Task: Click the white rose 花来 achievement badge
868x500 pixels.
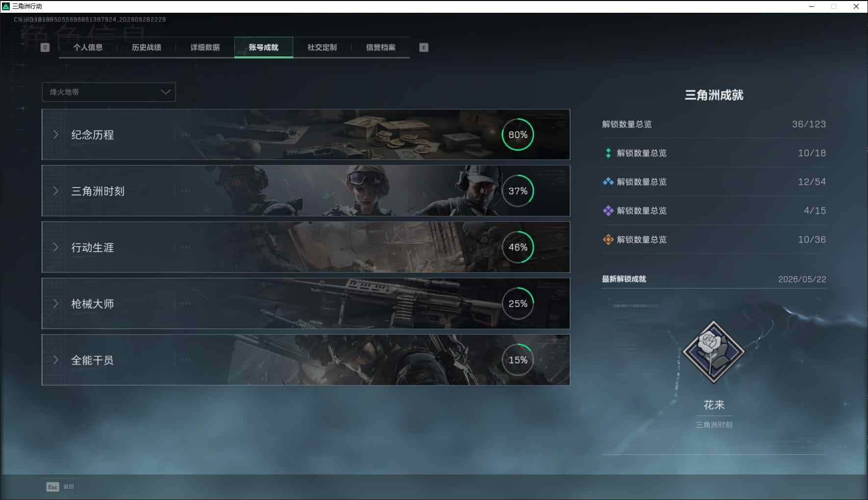Action: click(714, 352)
